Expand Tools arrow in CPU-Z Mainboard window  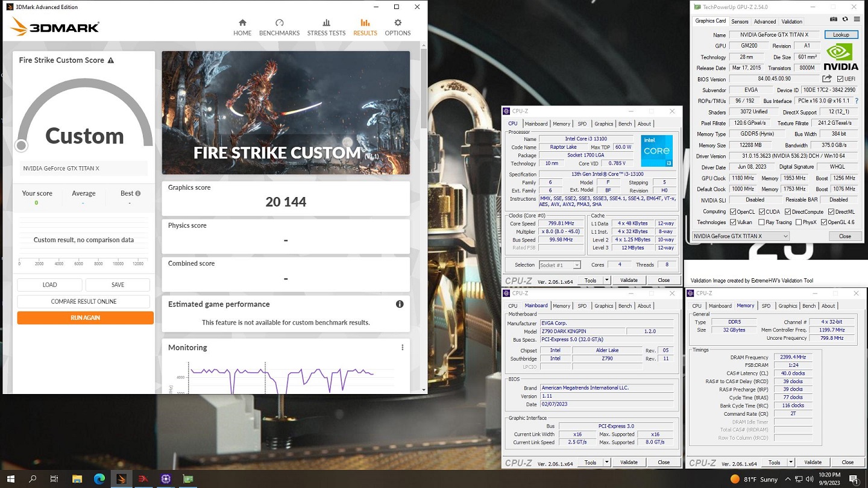coord(606,462)
